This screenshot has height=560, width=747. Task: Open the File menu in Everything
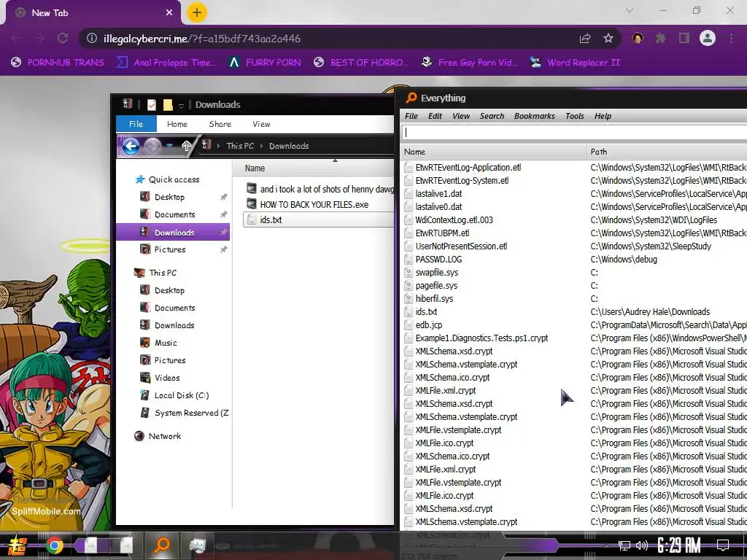(411, 116)
